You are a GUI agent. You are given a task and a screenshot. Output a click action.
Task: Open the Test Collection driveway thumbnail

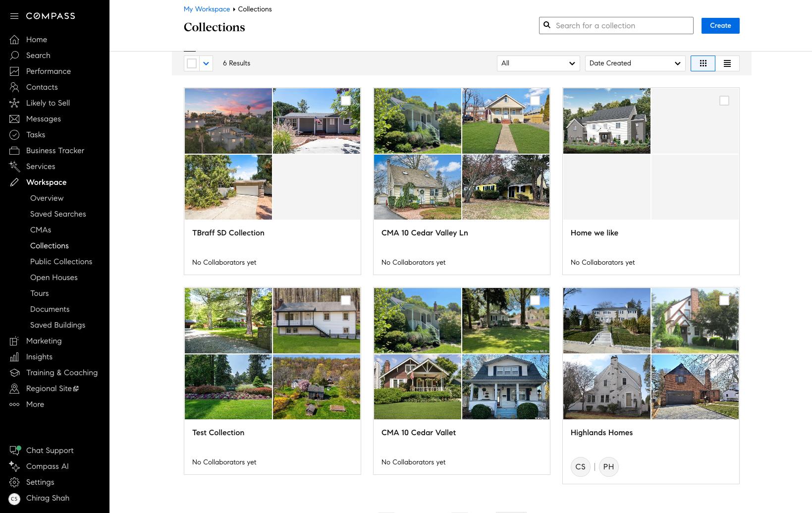(228, 321)
